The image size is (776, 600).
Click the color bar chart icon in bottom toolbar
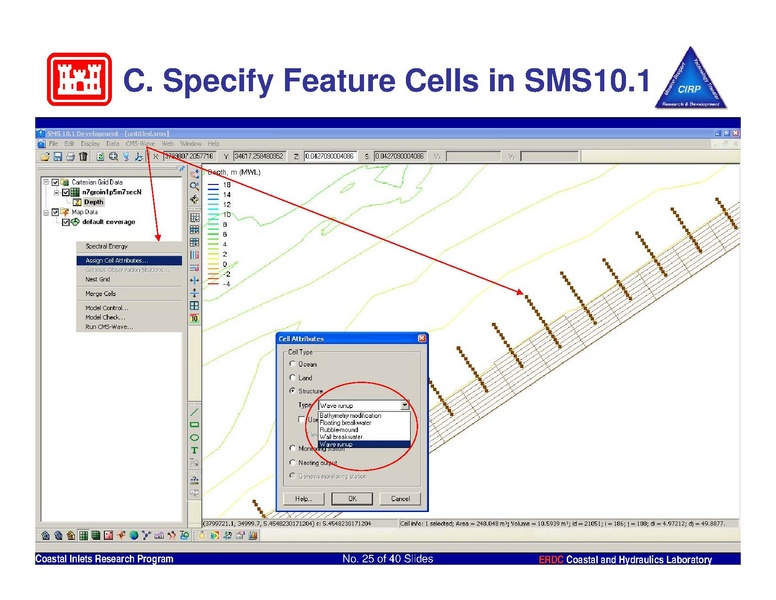pyautogui.click(x=253, y=535)
